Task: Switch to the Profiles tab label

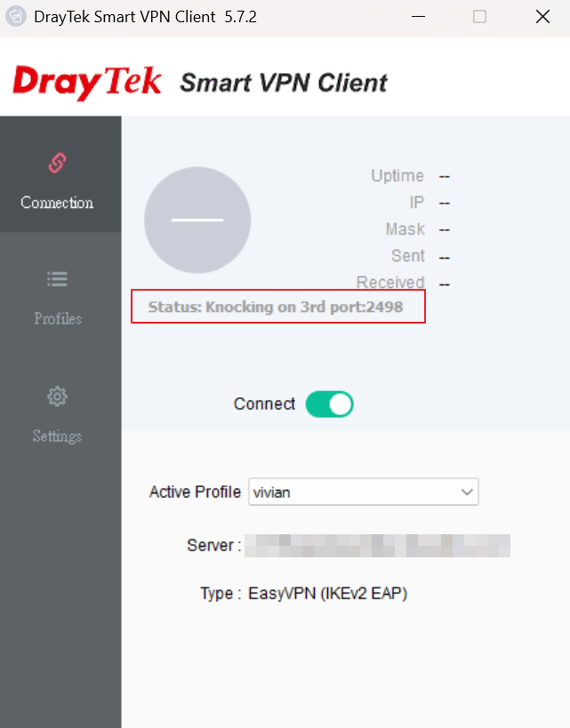Action: 58,318
